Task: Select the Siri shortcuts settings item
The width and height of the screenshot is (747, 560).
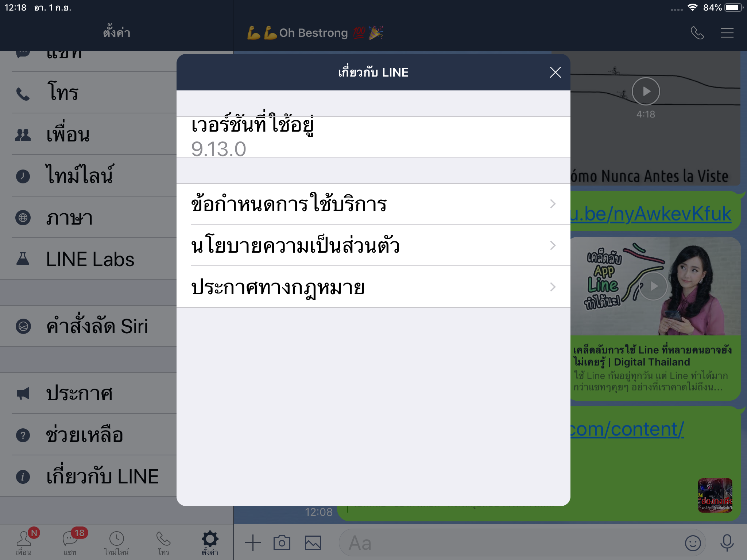Action: (97, 326)
